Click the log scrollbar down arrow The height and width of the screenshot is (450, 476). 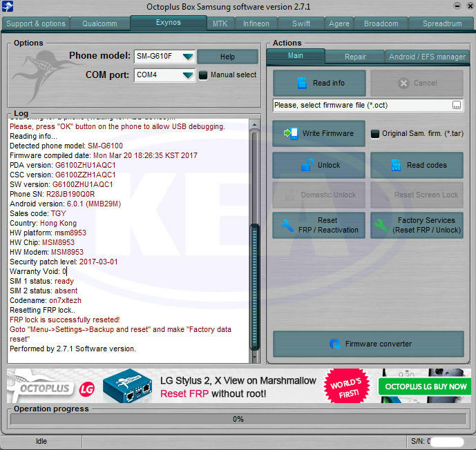254,357
